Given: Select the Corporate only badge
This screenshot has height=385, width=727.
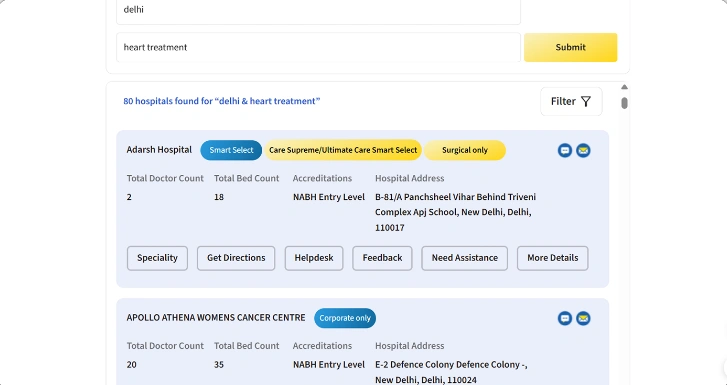Looking at the screenshot, I should 345,318.
